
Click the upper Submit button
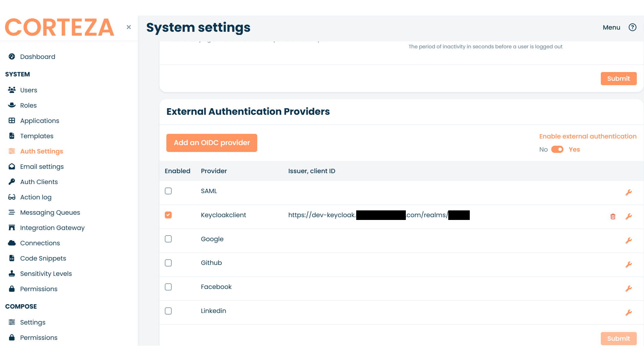pyautogui.click(x=619, y=78)
